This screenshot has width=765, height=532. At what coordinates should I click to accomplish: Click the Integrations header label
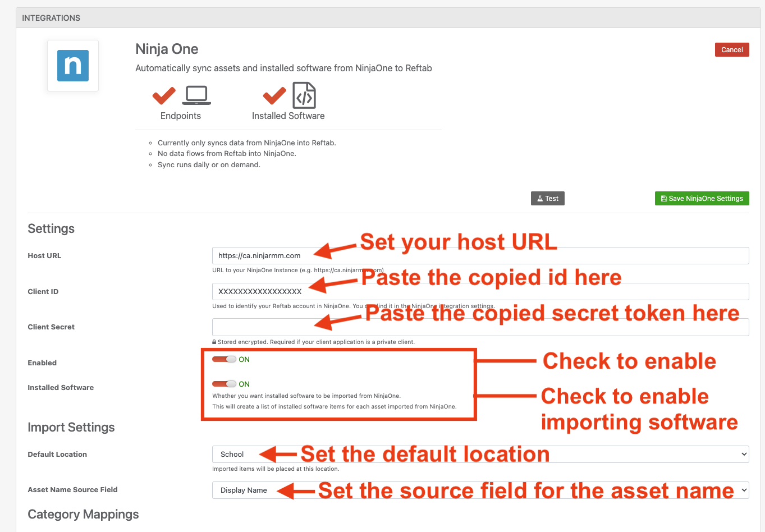(x=51, y=18)
